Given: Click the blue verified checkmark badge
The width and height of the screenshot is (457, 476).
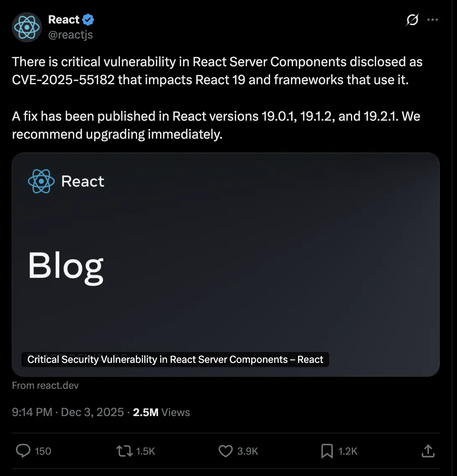Looking at the screenshot, I should point(88,20).
